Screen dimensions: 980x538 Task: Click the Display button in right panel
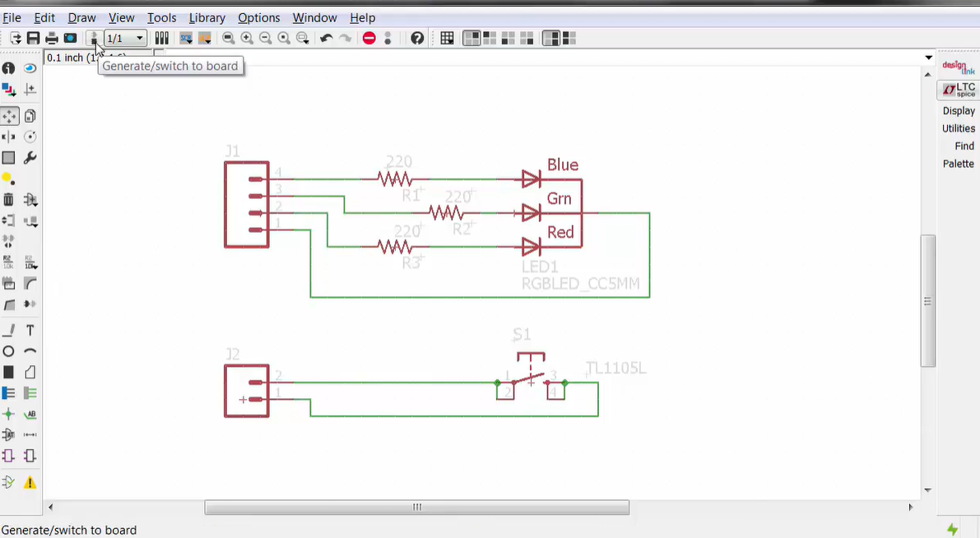(959, 110)
